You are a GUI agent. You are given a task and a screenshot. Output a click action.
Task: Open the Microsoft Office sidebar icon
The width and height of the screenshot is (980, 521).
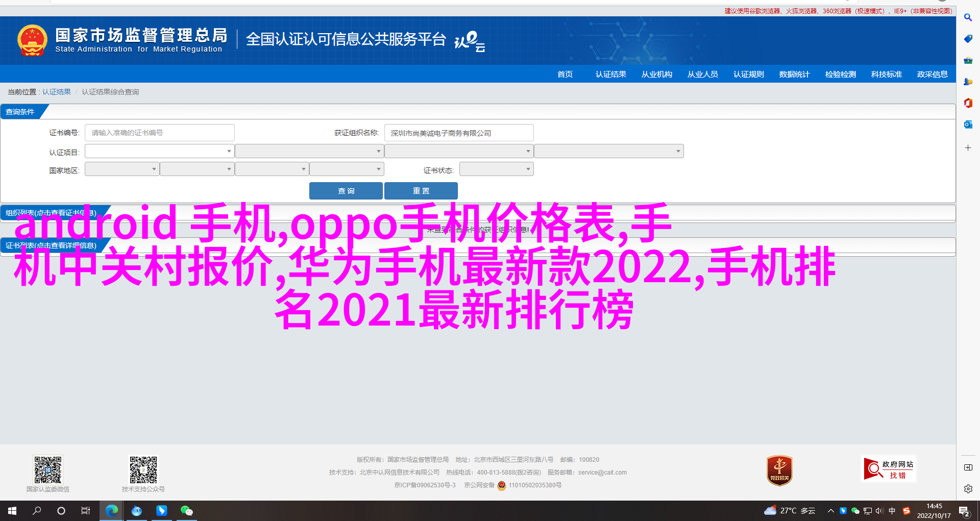tap(968, 103)
